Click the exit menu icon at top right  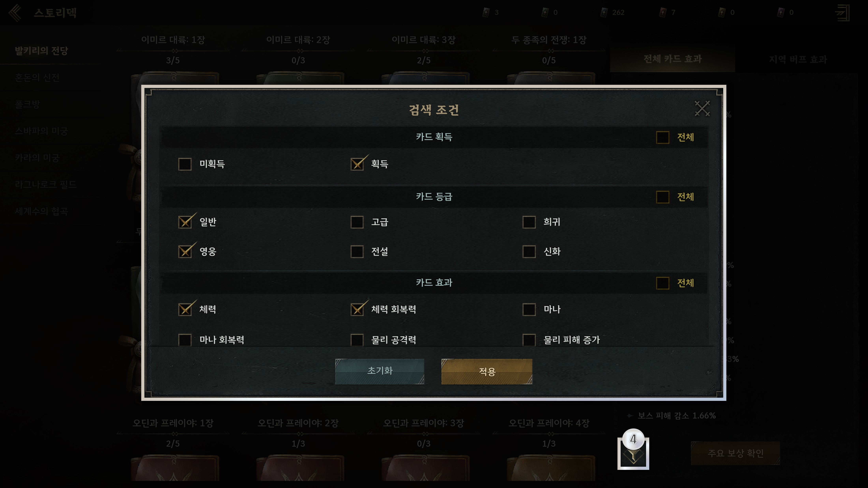[x=842, y=13]
